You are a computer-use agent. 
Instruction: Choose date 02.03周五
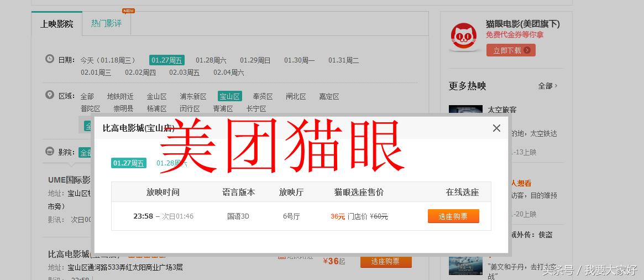tap(185, 73)
